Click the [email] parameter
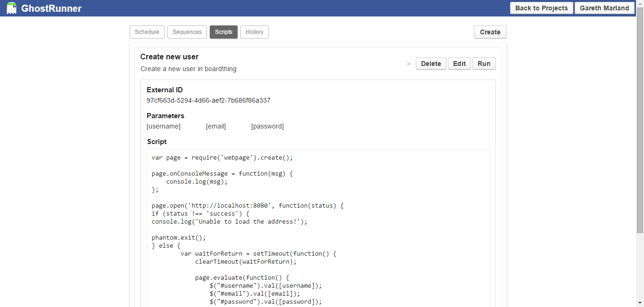The height and width of the screenshot is (307, 644). (x=216, y=126)
